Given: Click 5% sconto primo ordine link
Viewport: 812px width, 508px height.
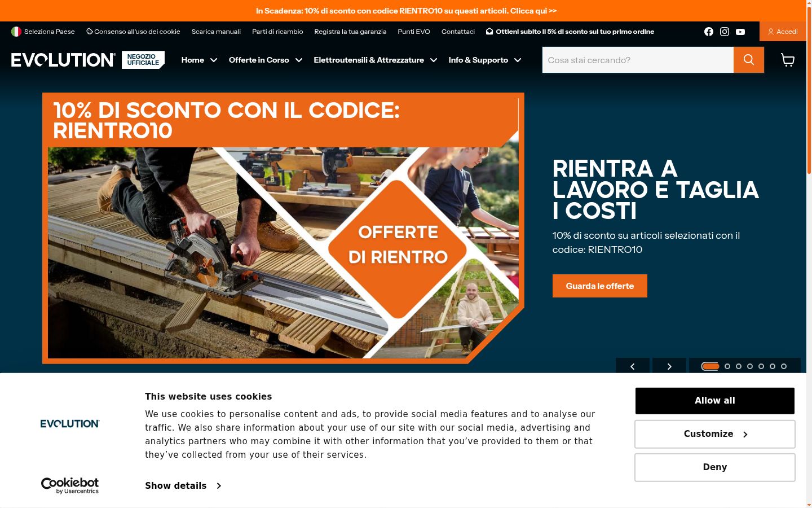Looking at the screenshot, I should pos(570,32).
